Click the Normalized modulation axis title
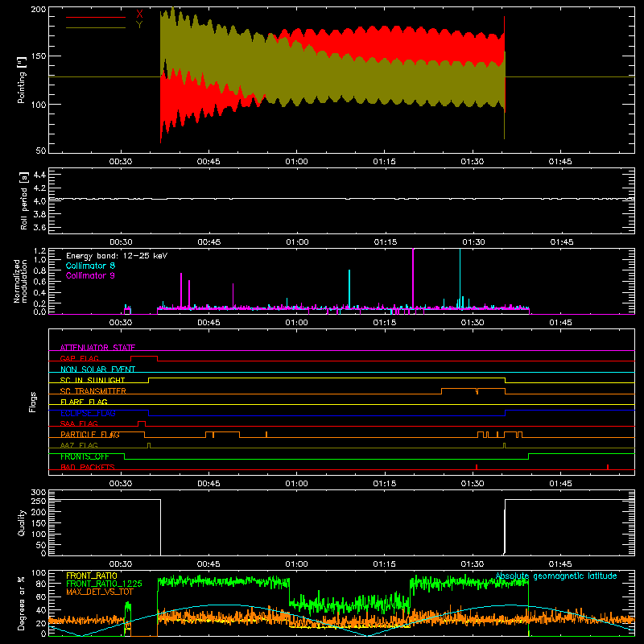Screen dimensions: 644x644 (x=20, y=281)
